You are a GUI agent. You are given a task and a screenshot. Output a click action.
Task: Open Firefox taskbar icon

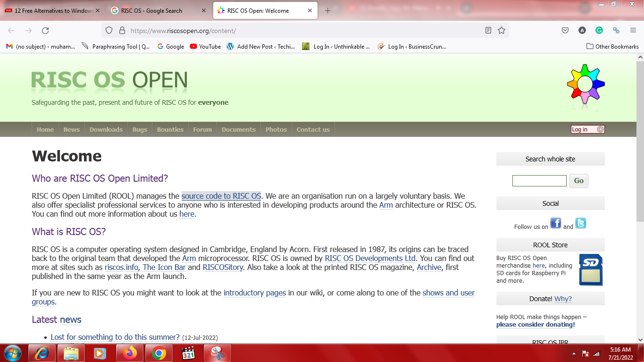[130, 353]
